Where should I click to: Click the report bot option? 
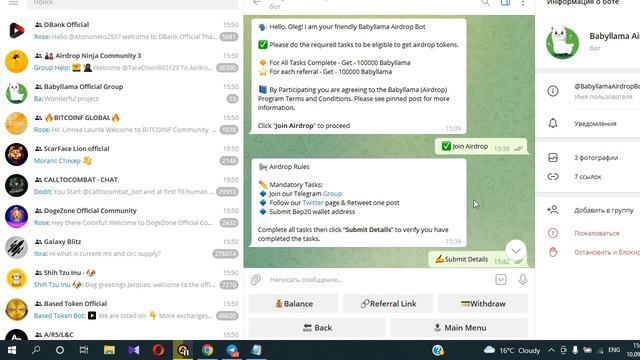tap(588, 233)
